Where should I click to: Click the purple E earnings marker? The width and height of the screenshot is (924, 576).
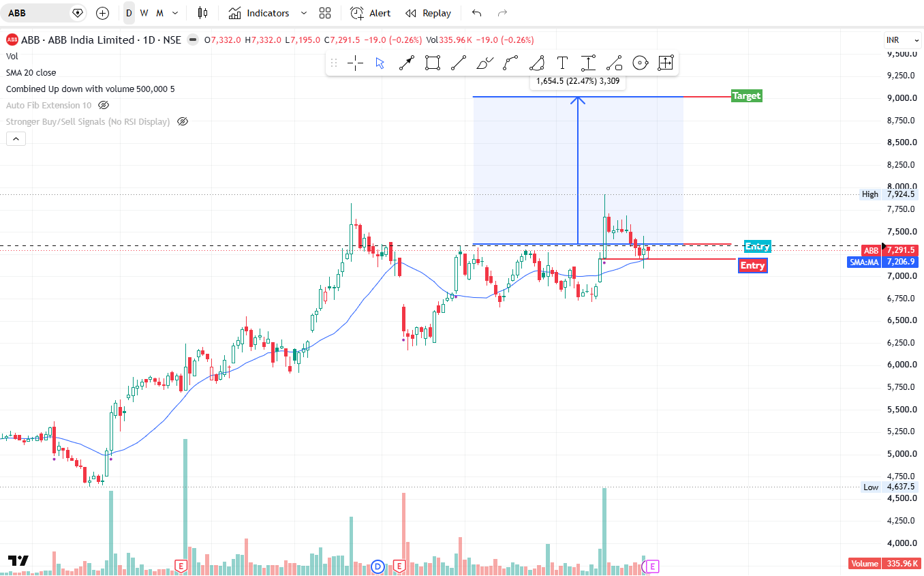(x=653, y=566)
